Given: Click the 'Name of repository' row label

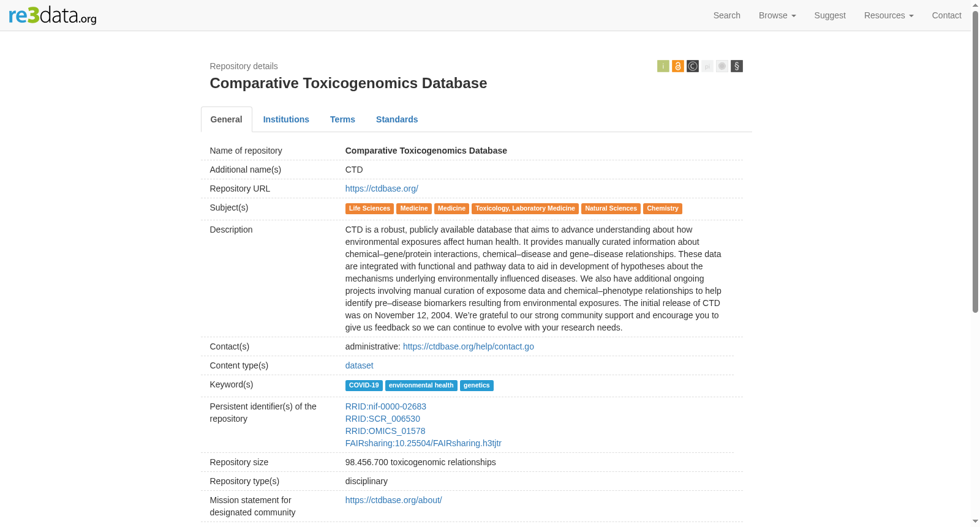Looking at the screenshot, I should point(246,151).
